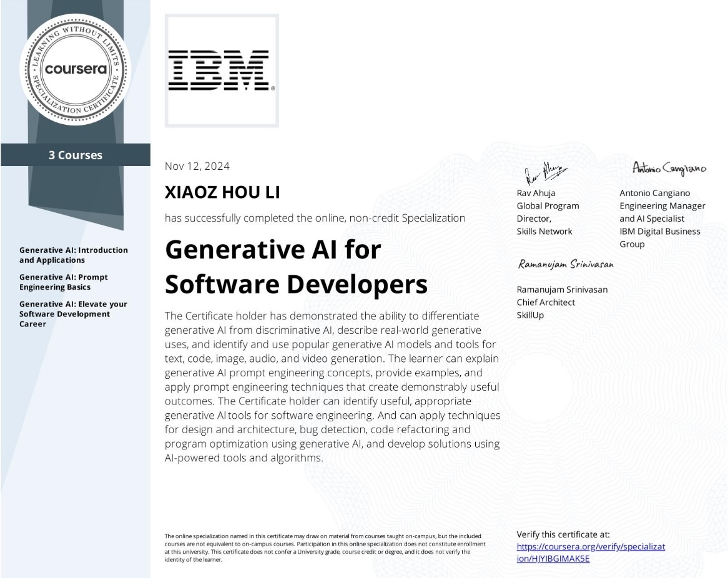Select "Elevate your Software Development Career" course
728x578 pixels.
coord(73,314)
